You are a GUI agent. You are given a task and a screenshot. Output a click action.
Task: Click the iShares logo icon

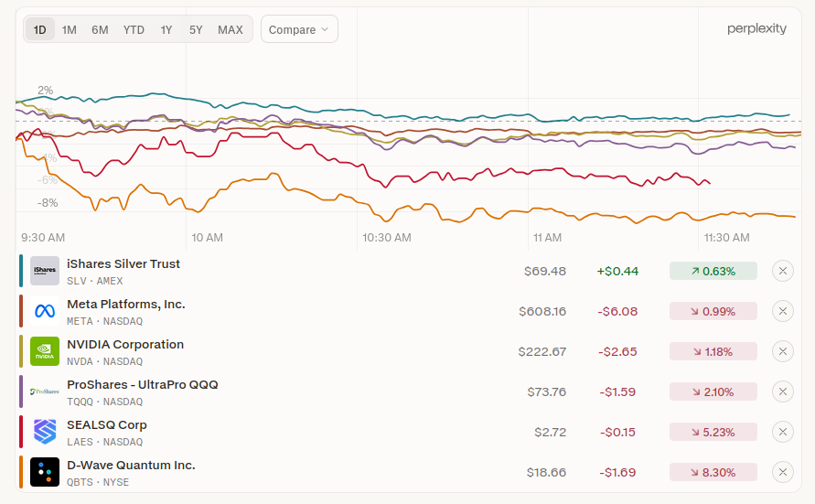[45, 271]
